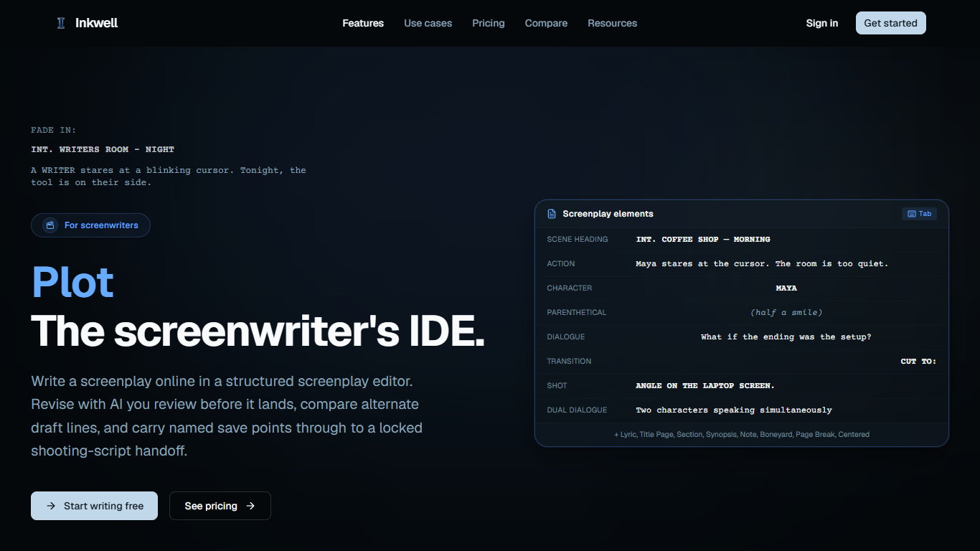Click the Tab label in the panel header
This screenshot has height=551, width=980.
[925, 214]
